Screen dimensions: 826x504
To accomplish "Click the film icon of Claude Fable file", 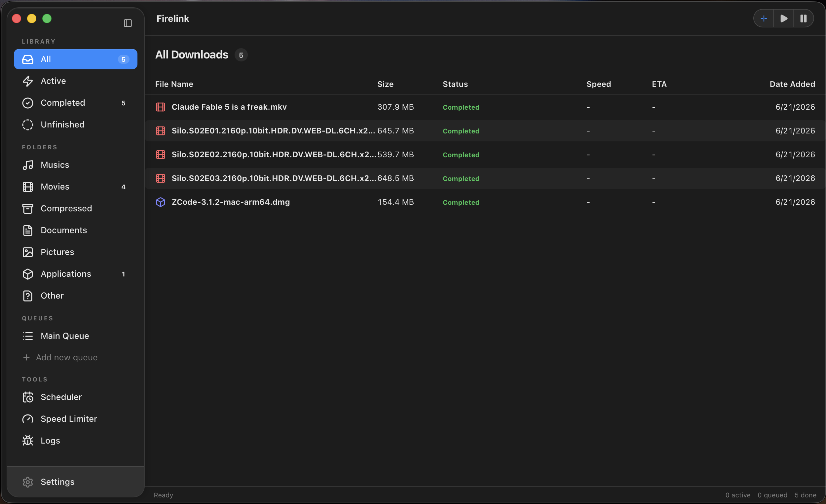I will (x=161, y=107).
